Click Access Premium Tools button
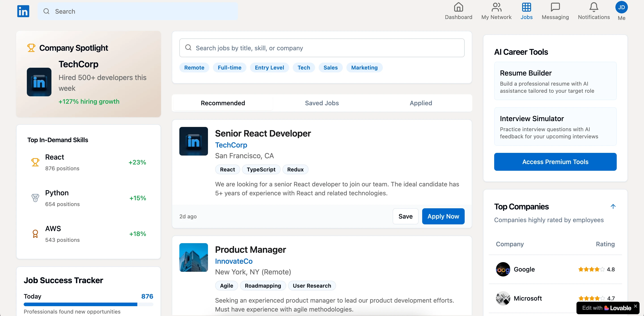The height and width of the screenshot is (316, 644). pos(555,162)
